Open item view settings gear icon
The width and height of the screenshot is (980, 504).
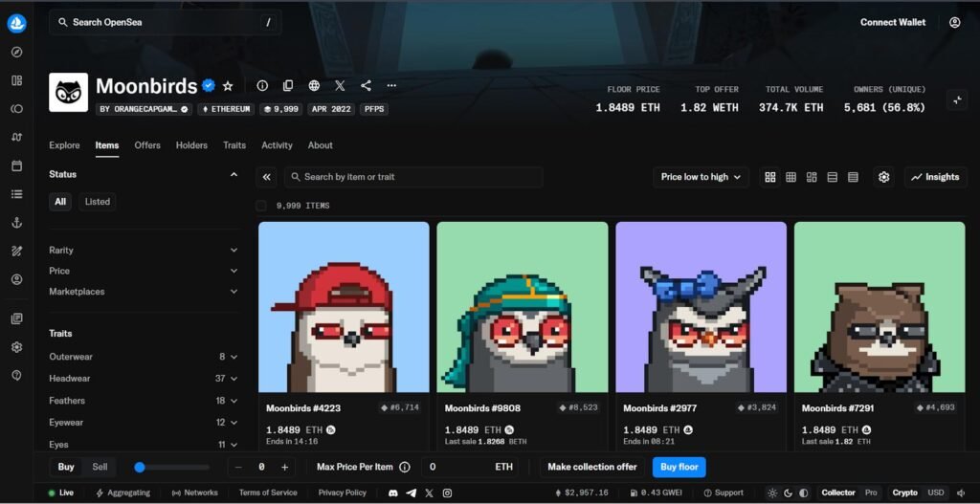883,177
